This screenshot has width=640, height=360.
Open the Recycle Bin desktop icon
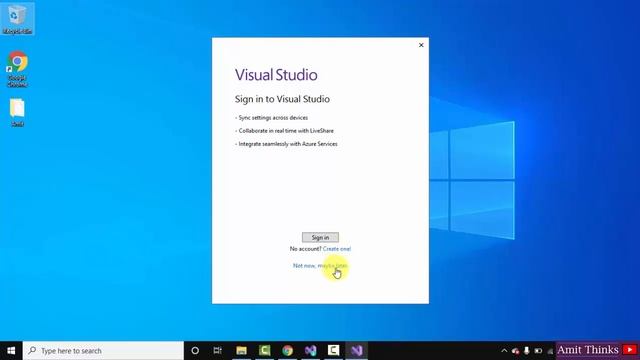pyautogui.click(x=17, y=19)
